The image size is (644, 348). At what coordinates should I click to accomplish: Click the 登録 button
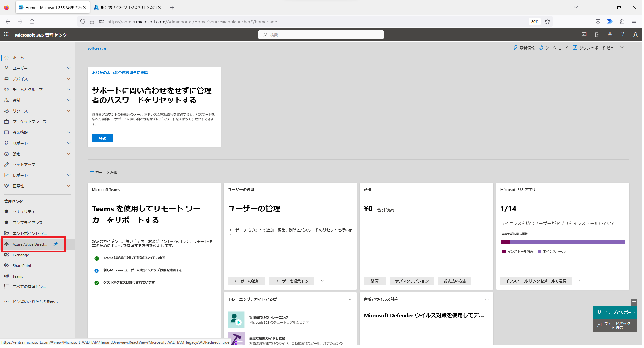[103, 138]
